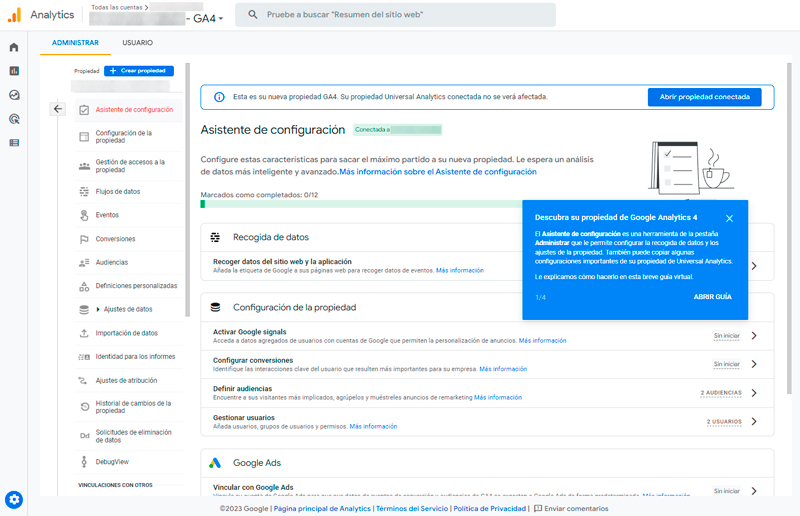The height and width of the screenshot is (516, 800).
Task: Select Conversiones menu item
Action: [129, 239]
